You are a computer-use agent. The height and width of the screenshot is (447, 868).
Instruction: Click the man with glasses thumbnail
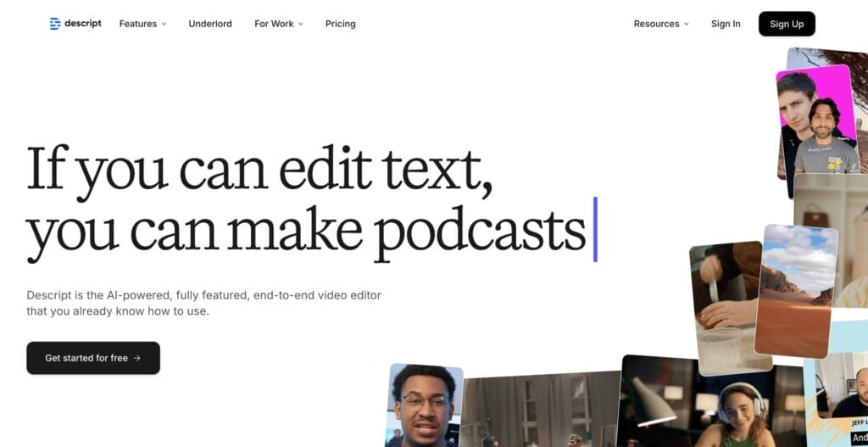(x=424, y=405)
